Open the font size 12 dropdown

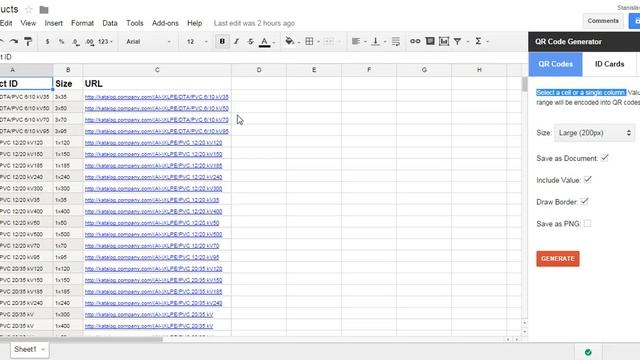pos(197,42)
